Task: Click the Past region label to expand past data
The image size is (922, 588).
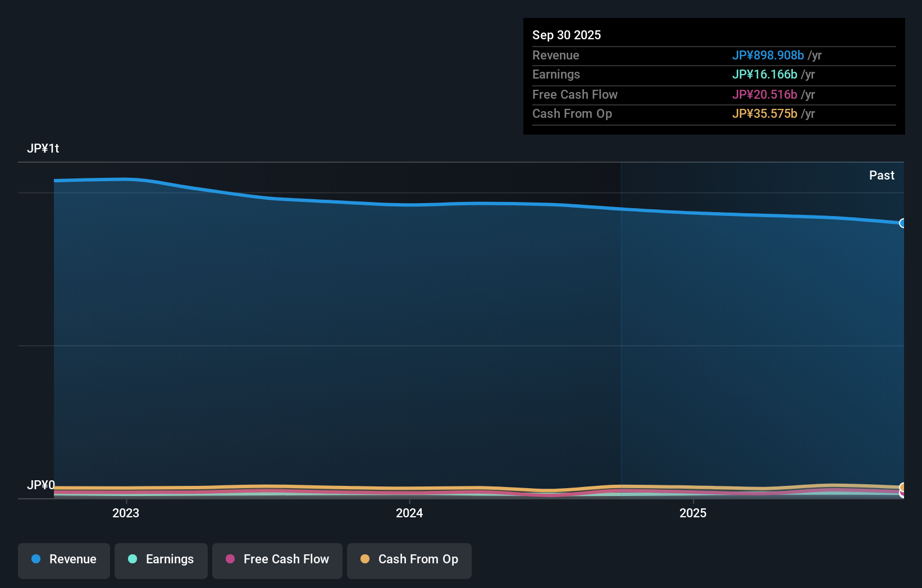Action: pos(882,175)
